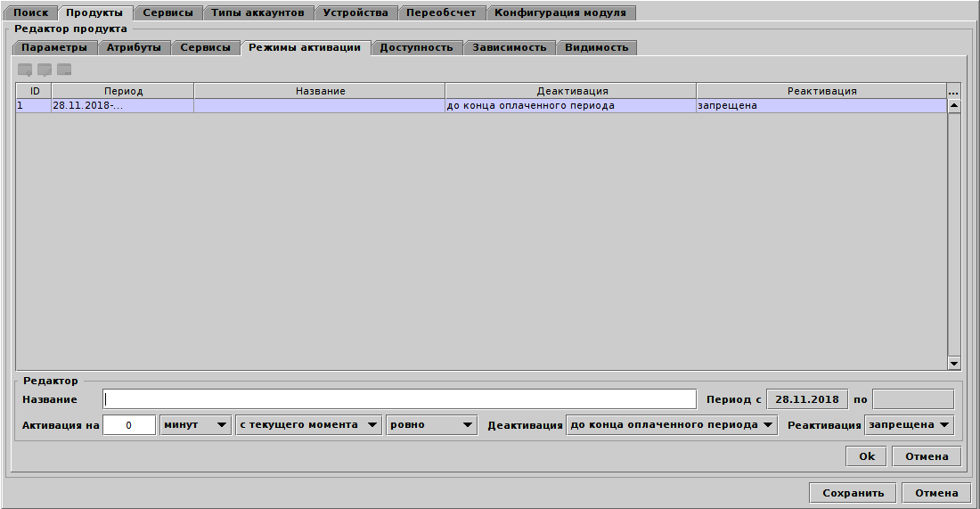Click bottom Отмена button beside Сохранить
This screenshot has height=509, width=980.
point(936,493)
